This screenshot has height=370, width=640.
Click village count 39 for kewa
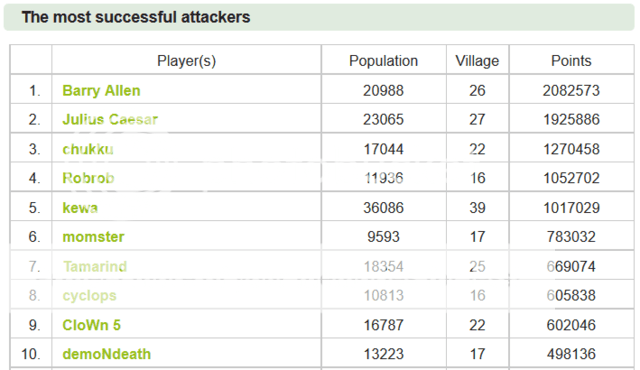pyautogui.click(x=477, y=208)
